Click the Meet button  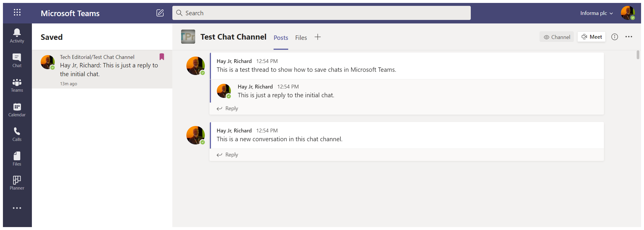591,37
